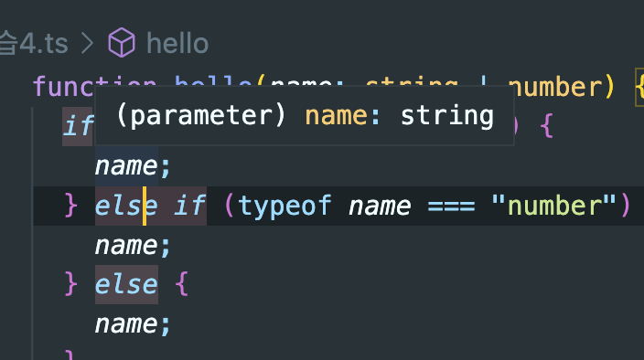Click the typeof keyword in else-if condition
The image size is (644, 360).
coord(284,206)
